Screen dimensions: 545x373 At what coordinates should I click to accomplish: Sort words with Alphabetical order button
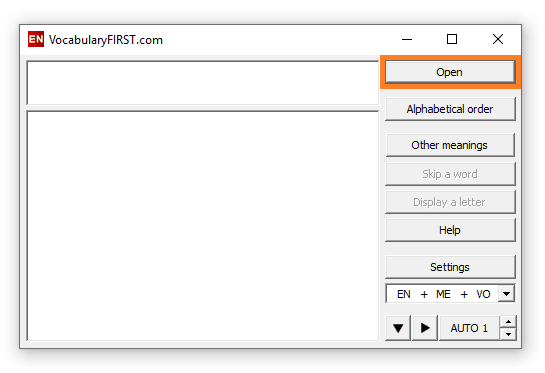coord(450,109)
